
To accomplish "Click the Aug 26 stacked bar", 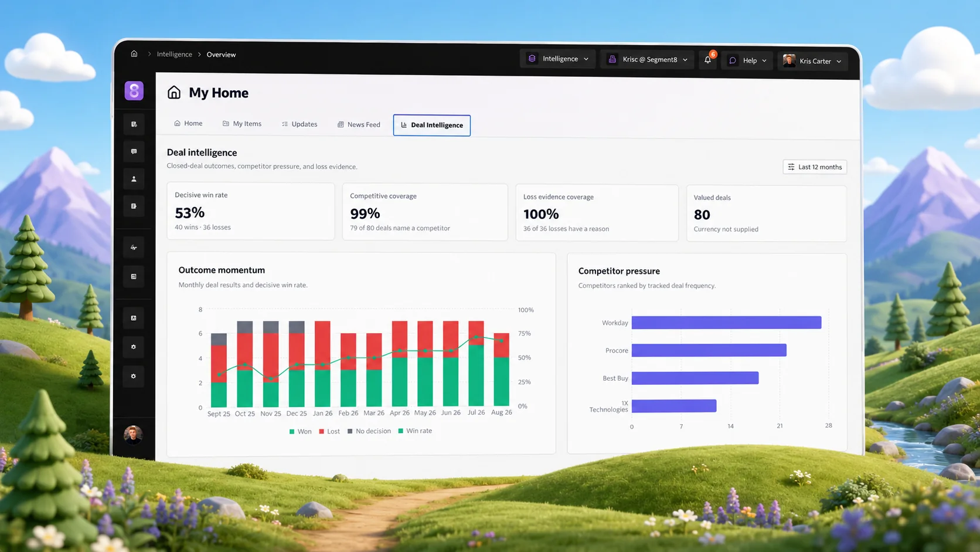I will pyautogui.click(x=501, y=370).
